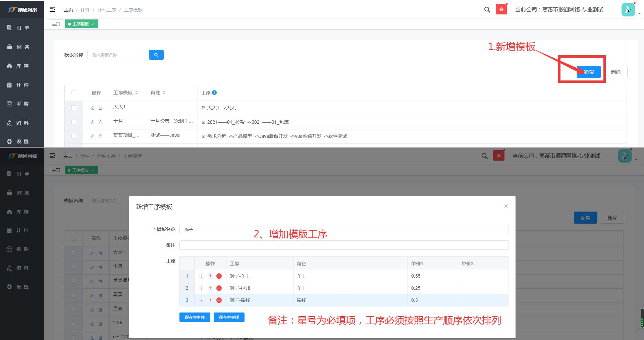Sort by the 工序模板 column arrows
644x340 pixels.
(x=137, y=93)
